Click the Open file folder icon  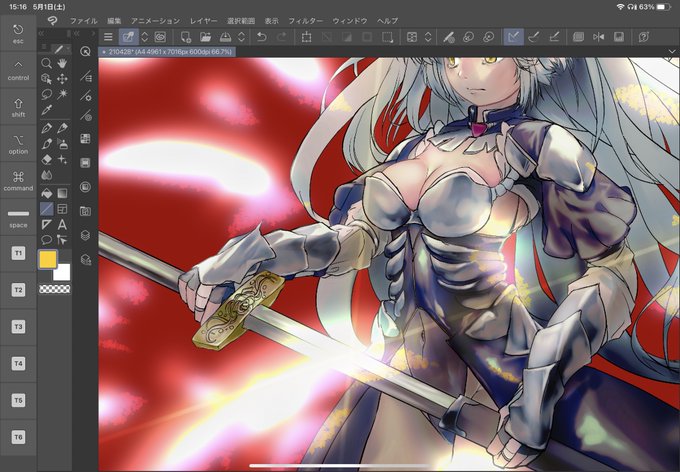(x=206, y=37)
